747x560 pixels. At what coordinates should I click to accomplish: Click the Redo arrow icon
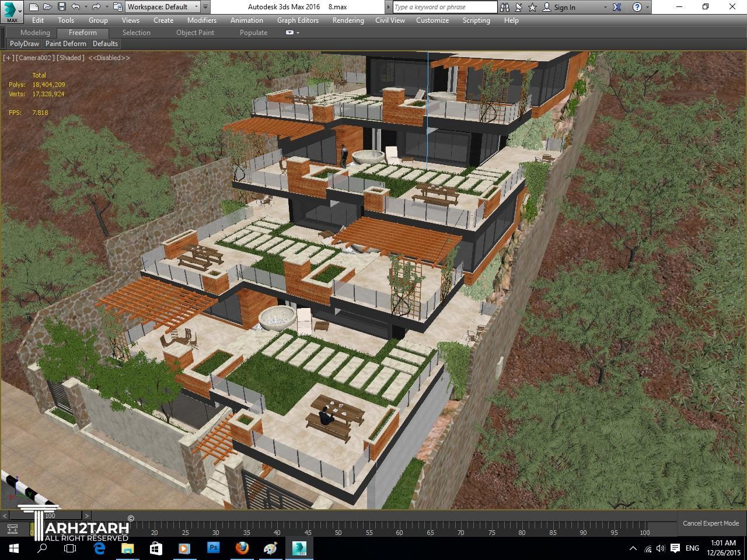click(x=96, y=7)
